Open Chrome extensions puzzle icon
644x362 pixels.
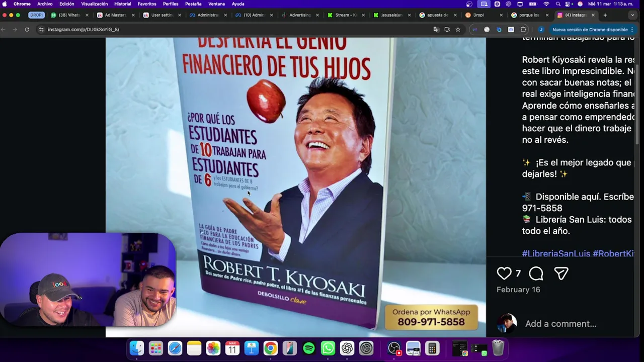523,30
